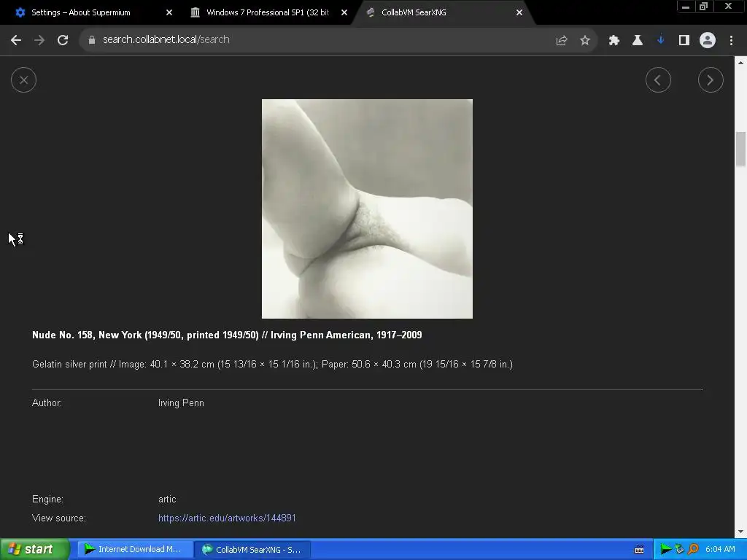This screenshot has width=747, height=560.
Task: Click the site lock icon
Action: pos(91,40)
